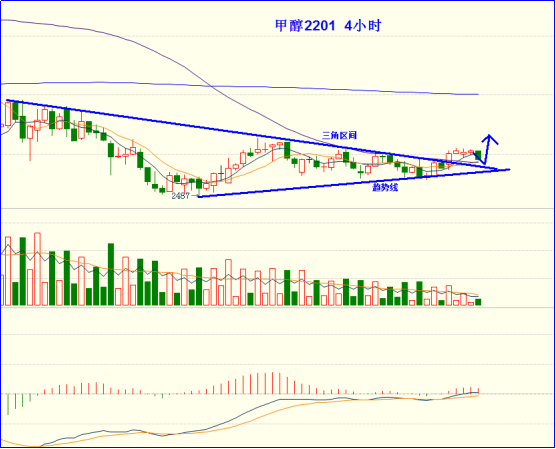Click the peak of red MACD histogram
This screenshot has width=556, height=449.
point(272,383)
